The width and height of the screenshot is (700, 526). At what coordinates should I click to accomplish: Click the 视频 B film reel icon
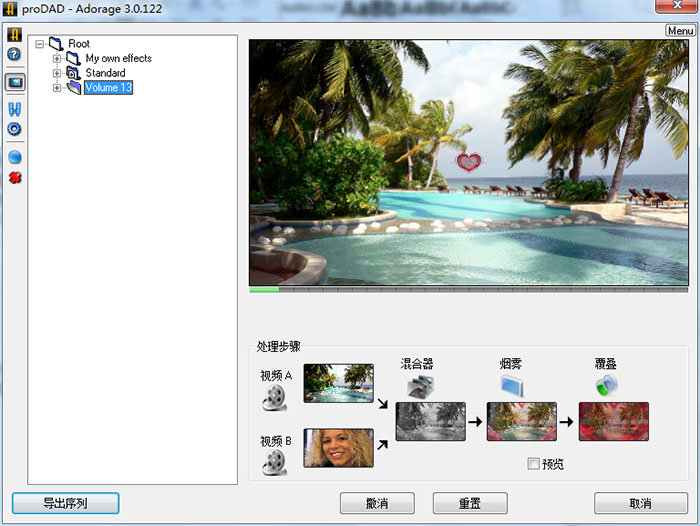[x=275, y=463]
